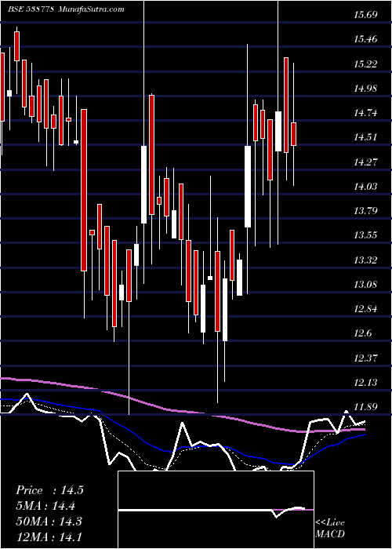Select the 12.37 price level label
392x549 pixels.
click(x=366, y=358)
